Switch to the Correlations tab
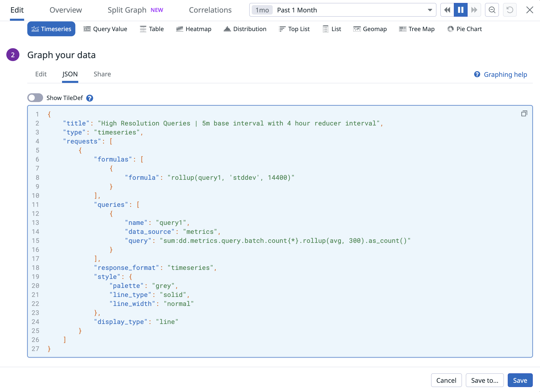Screen dimensions: 540x392 [210, 10]
